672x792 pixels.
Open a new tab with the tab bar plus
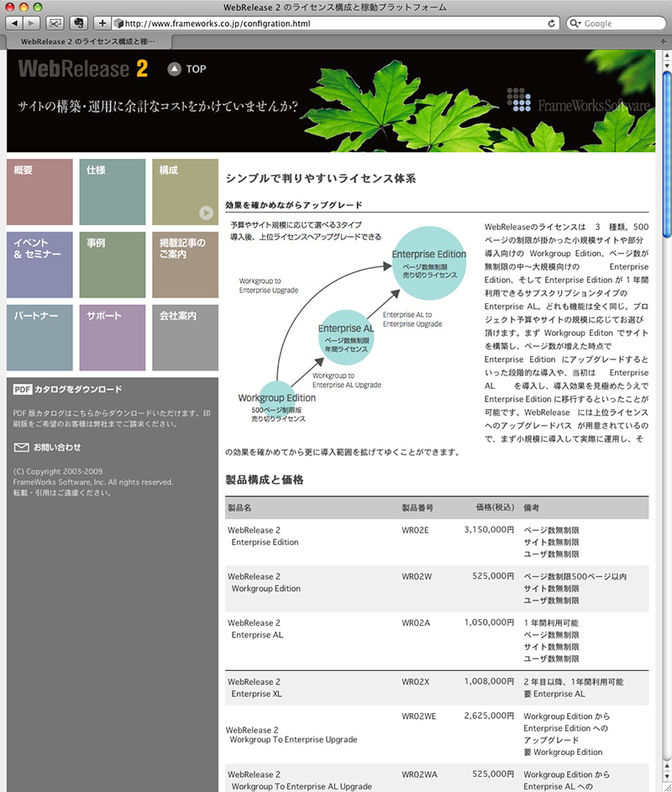664,41
